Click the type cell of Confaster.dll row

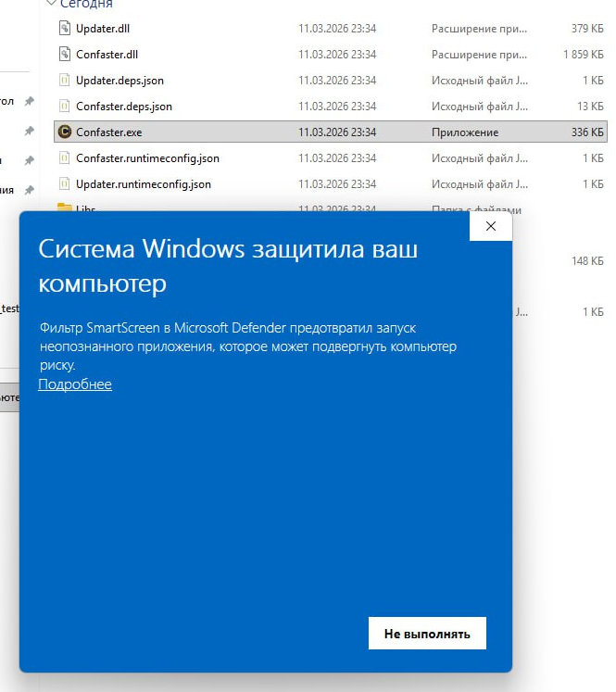(x=479, y=55)
